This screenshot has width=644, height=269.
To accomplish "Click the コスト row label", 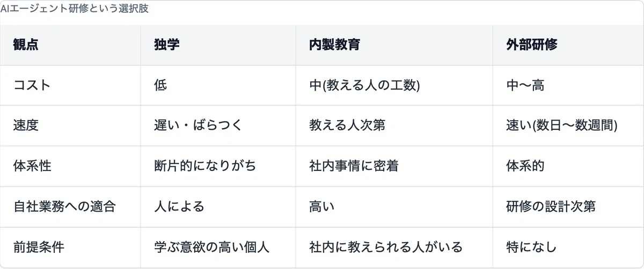I will (x=32, y=85).
